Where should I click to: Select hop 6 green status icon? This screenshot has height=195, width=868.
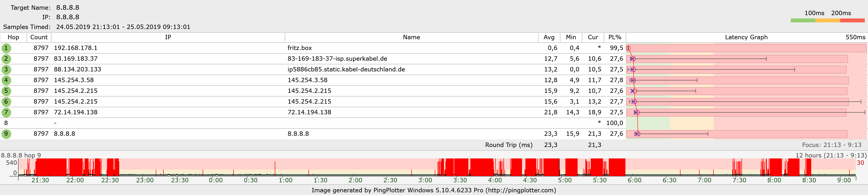(x=6, y=102)
